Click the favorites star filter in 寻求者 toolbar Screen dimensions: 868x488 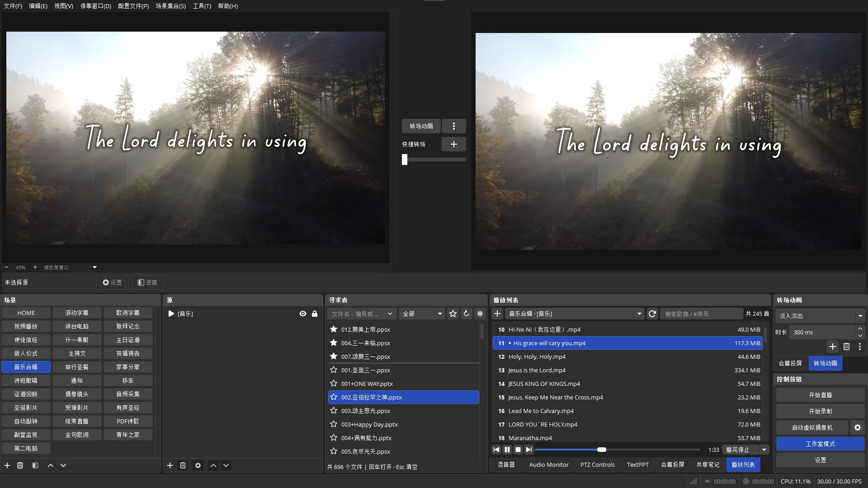(x=453, y=314)
